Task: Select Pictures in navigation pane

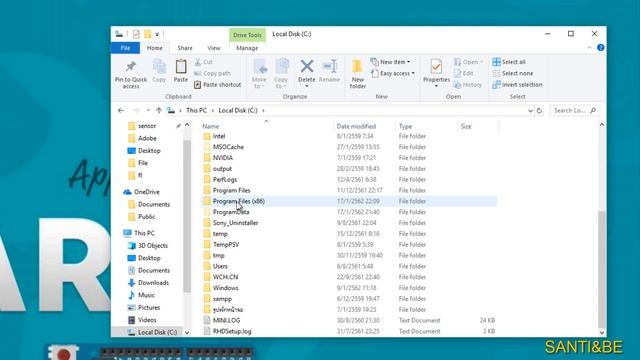Action: (x=149, y=308)
